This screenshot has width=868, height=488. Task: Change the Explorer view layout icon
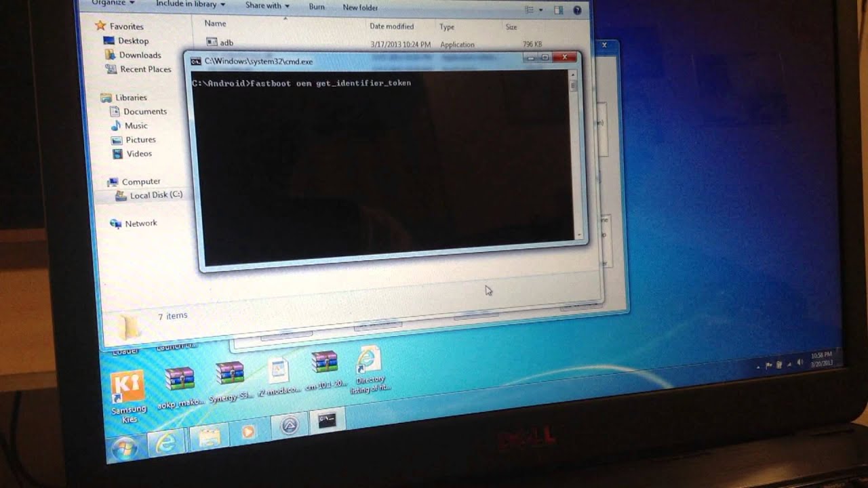click(529, 9)
